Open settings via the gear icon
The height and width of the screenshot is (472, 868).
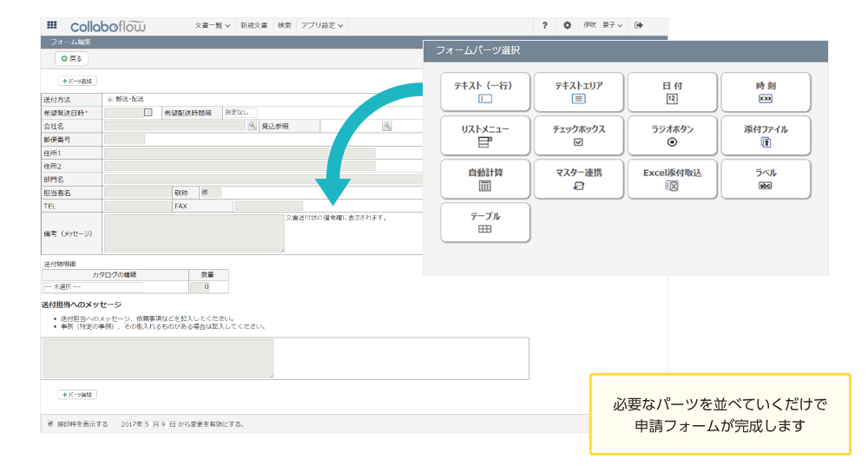tap(568, 25)
